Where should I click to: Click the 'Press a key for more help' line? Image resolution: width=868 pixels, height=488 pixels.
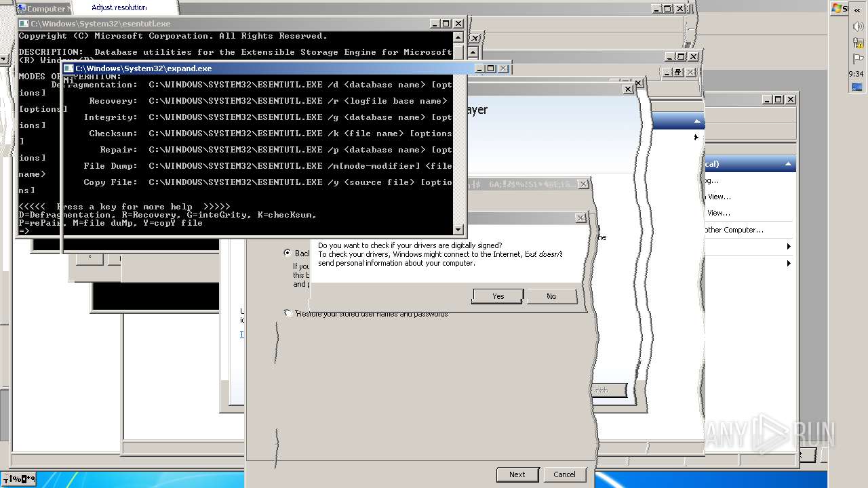[124, 207]
